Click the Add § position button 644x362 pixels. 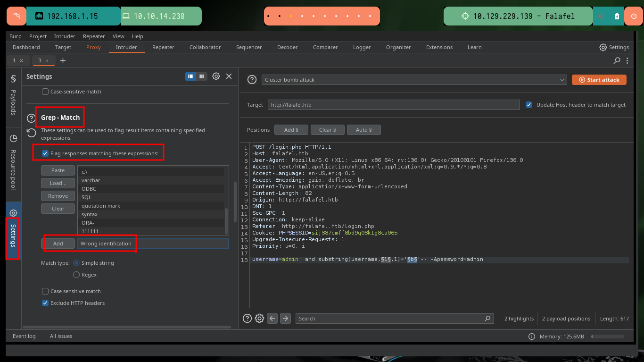(x=291, y=130)
